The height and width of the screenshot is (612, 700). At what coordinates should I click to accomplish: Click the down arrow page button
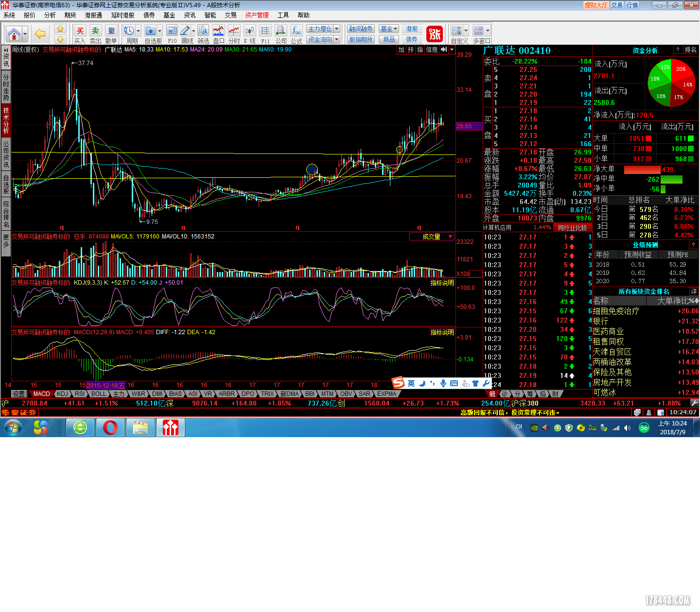pos(60,39)
